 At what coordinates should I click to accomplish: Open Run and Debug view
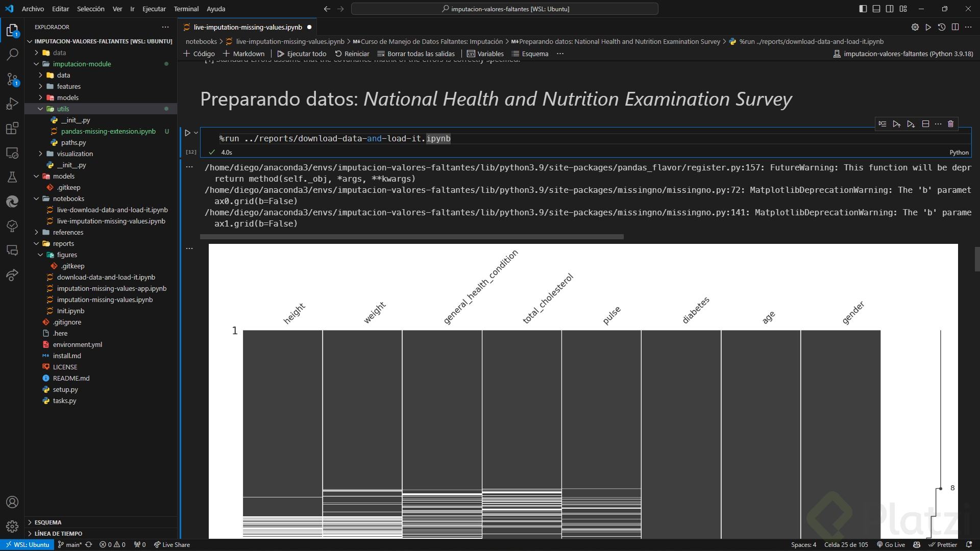[x=12, y=104]
